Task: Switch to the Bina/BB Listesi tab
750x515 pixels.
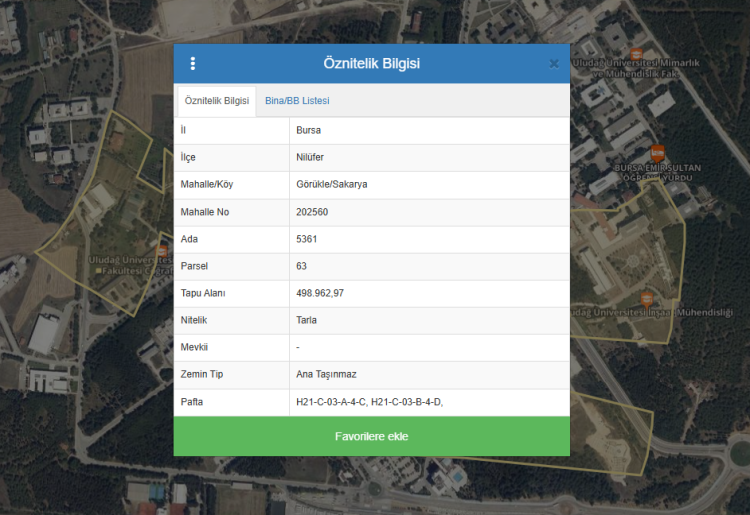Action: point(297,101)
